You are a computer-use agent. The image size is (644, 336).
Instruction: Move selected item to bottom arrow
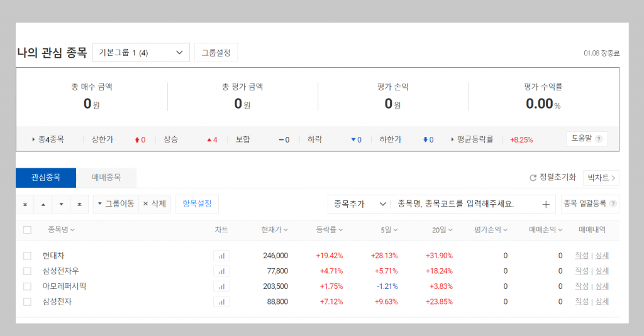tap(79, 204)
